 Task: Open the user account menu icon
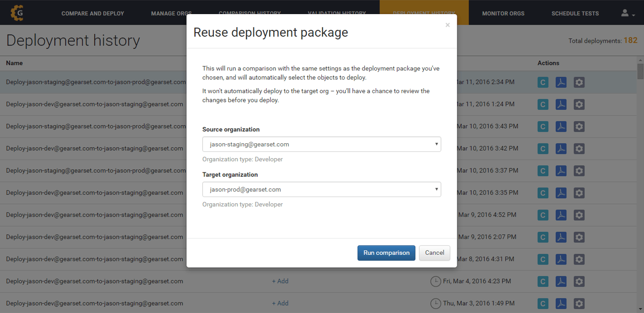[x=627, y=13]
